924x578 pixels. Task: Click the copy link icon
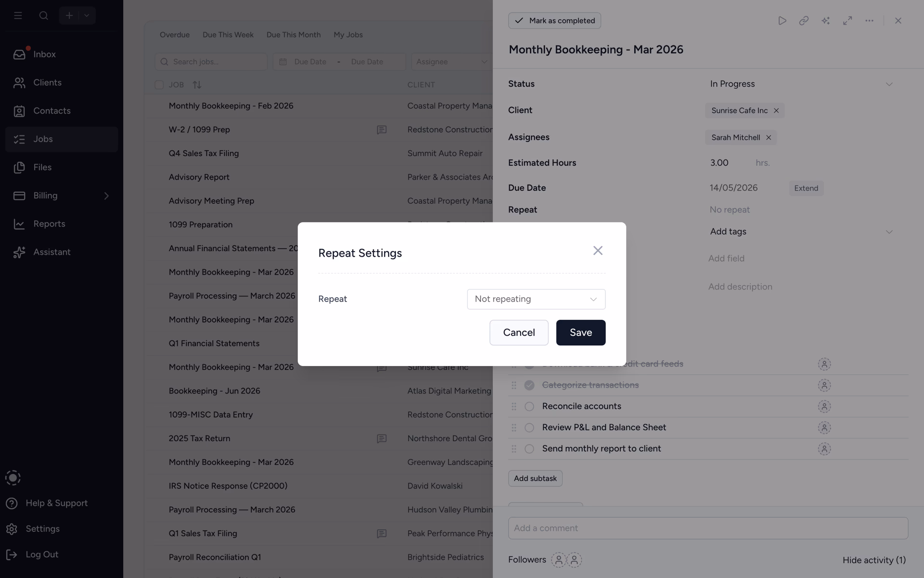coord(804,21)
